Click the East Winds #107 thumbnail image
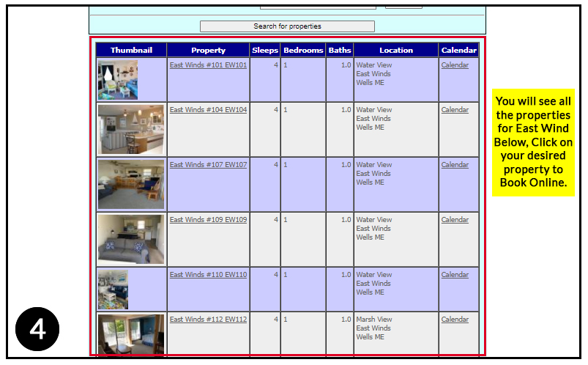Screen dimensions: 588x365 tap(131, 185)
